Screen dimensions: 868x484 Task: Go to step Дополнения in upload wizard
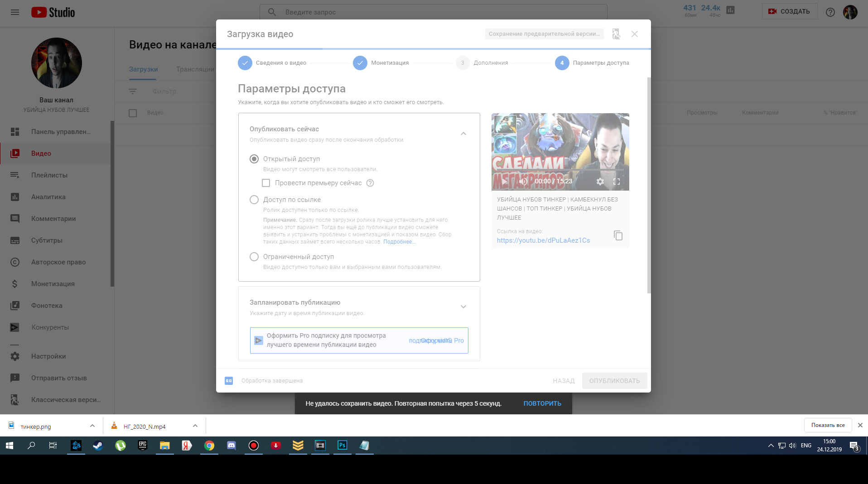(x=482, y=63)
